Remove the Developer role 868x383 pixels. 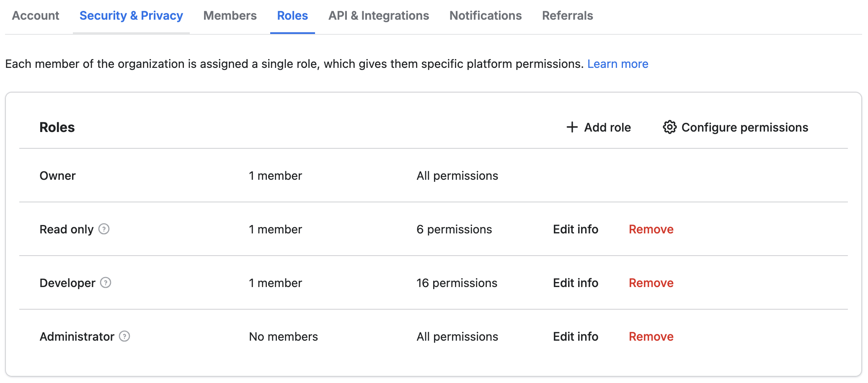pyautogui.click(x=651, y=283)
